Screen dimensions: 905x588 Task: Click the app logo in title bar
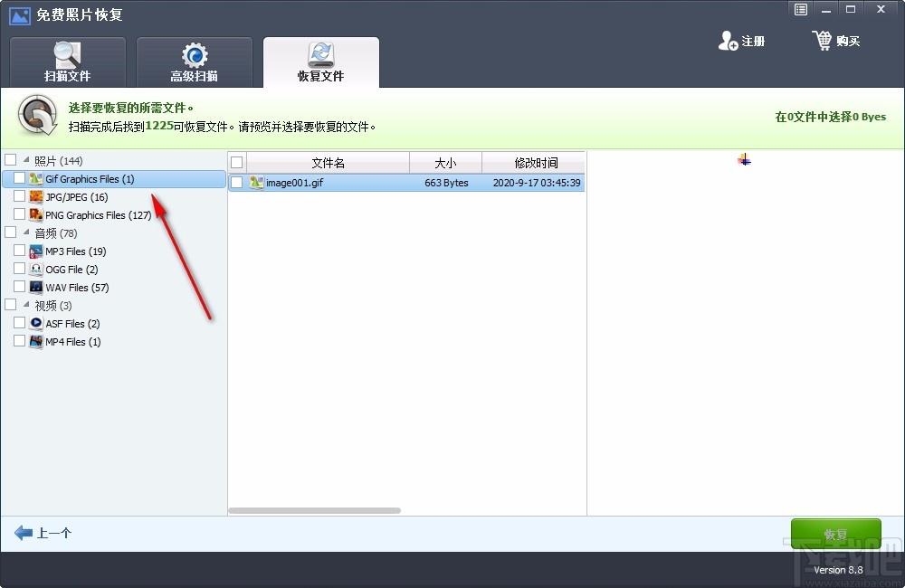(20, 15)
